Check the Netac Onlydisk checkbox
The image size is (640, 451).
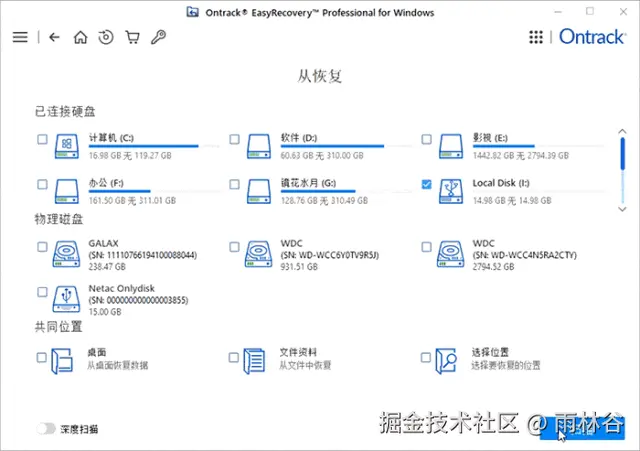[42, 292]
